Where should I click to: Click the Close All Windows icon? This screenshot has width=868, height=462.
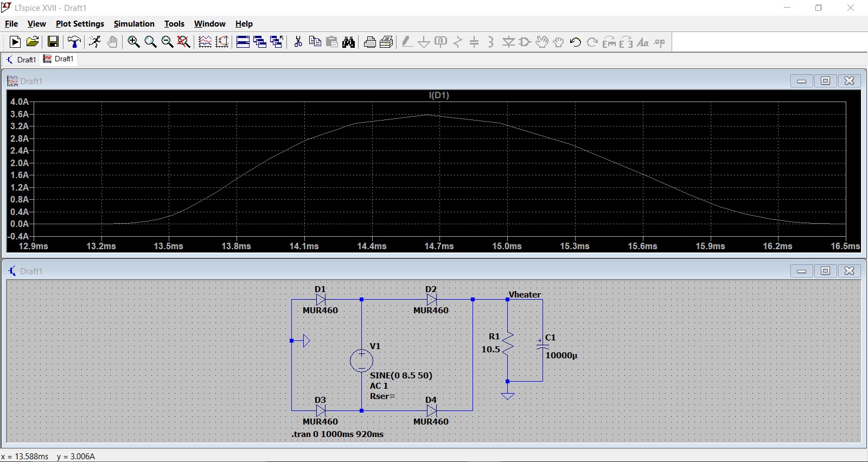click(277, 42)
